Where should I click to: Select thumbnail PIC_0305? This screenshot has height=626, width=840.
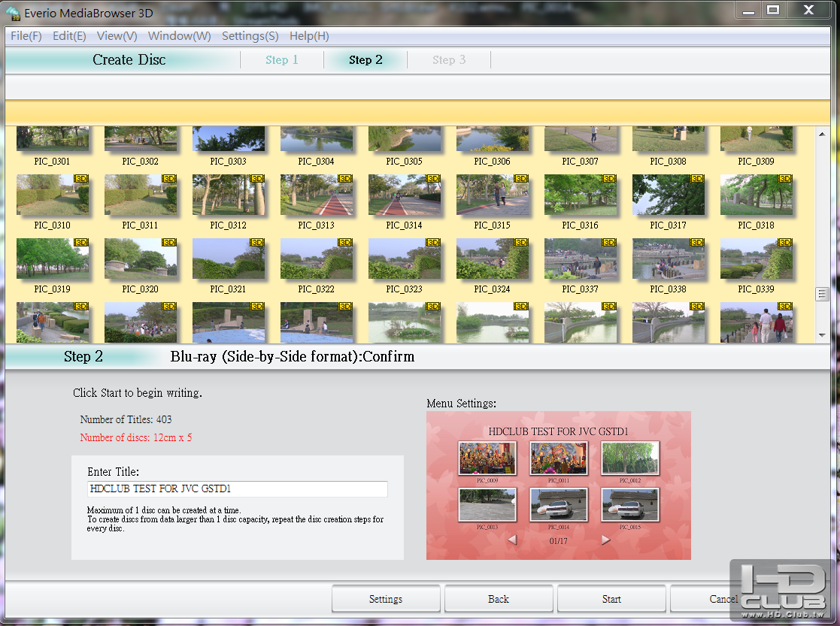pos(405,139)
